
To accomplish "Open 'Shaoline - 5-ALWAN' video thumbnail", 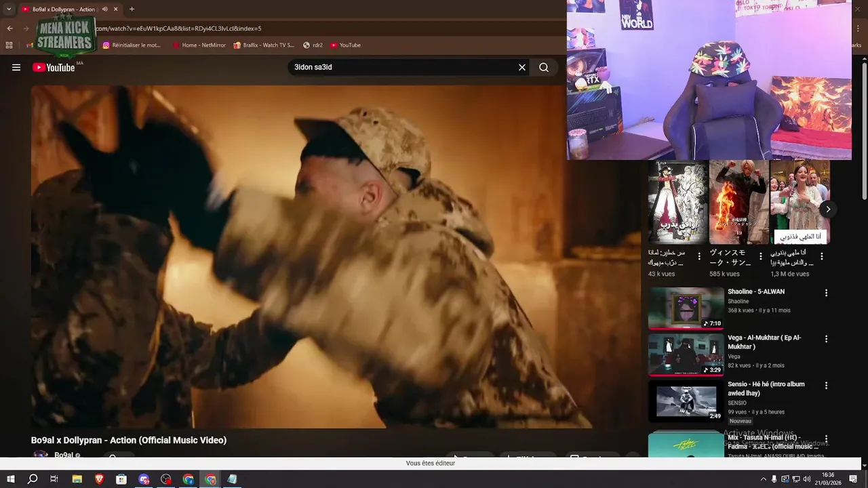I will coord(686,308).
